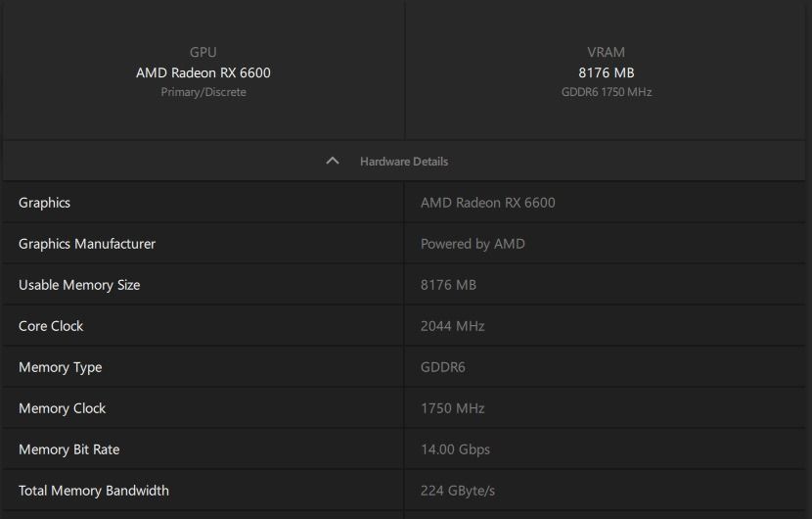Select the Graphics row label

tap(45, 203)
